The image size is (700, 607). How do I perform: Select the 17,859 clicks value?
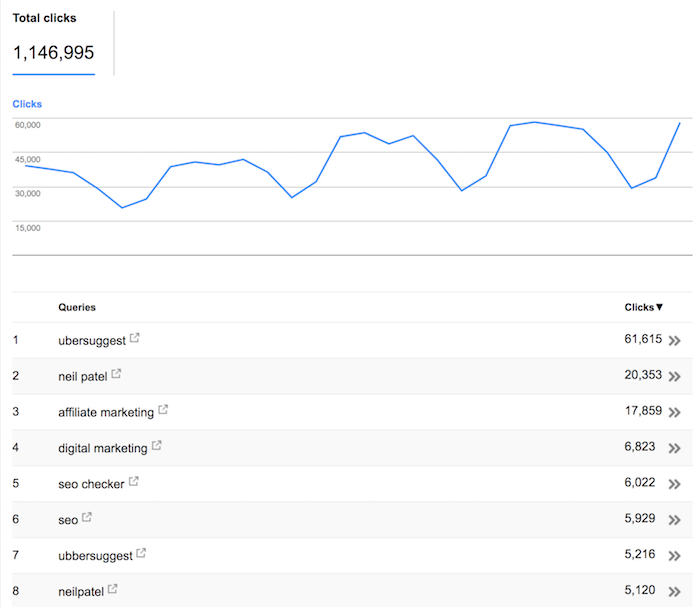pos(643,411)
